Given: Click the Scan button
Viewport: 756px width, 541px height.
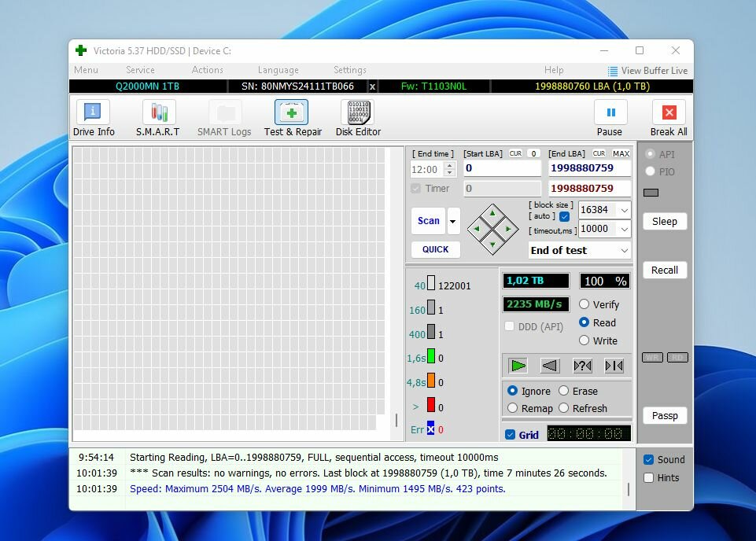Looking at the screenshot, I should point(428,221).
